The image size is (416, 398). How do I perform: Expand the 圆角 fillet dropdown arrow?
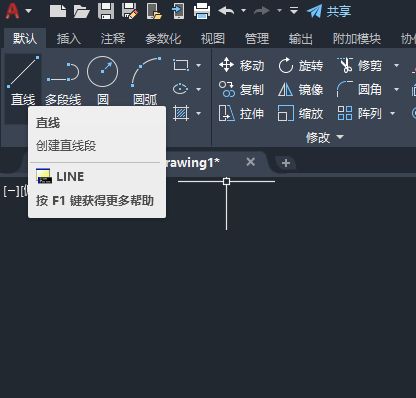pyautogui.click(x=396, y=89)
